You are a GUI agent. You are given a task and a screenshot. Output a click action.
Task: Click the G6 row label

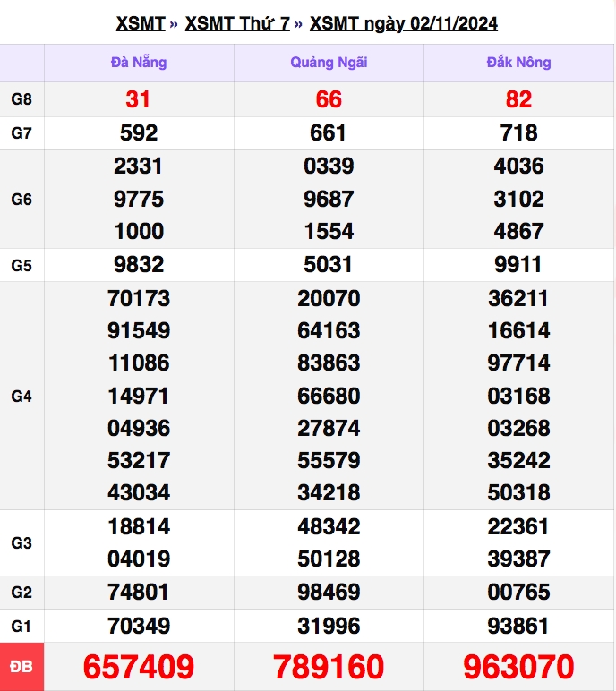21,200
